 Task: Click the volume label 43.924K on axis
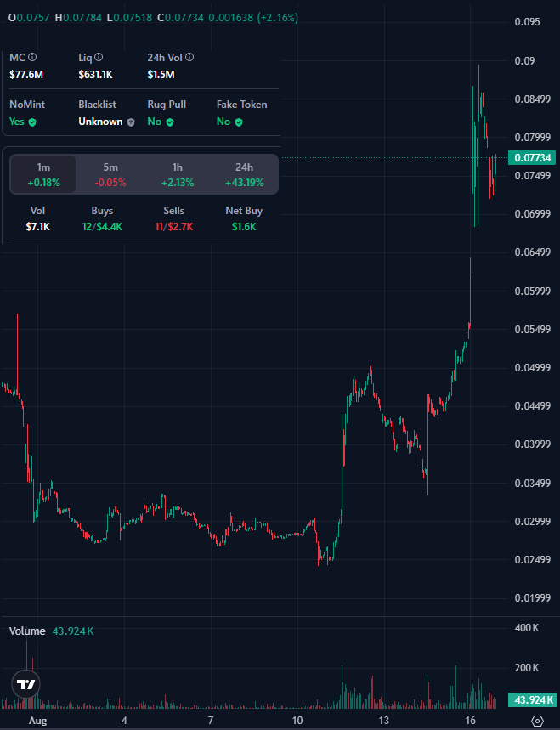[x=532, y=699]
